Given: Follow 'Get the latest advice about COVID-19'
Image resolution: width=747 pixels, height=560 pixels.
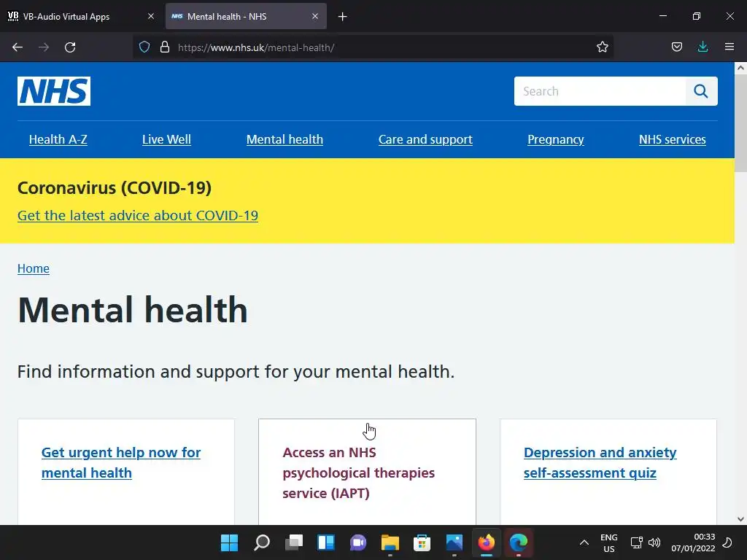Looking at the screenshot, I should click(x=138, y=215).
